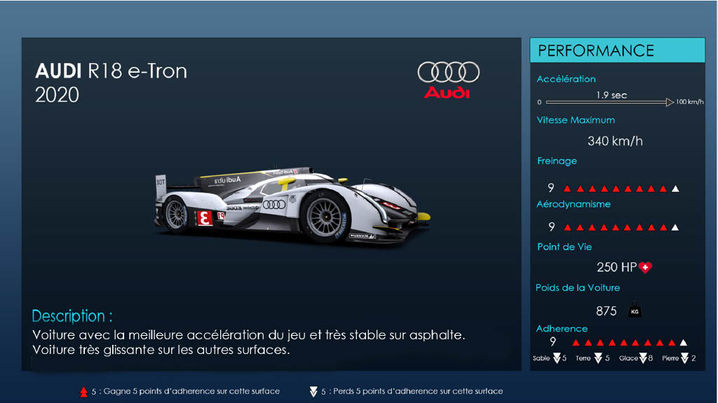The image size is (718, 403).
Task: Click the Glace grip-loss arrow icon
Action: point(643,358)
